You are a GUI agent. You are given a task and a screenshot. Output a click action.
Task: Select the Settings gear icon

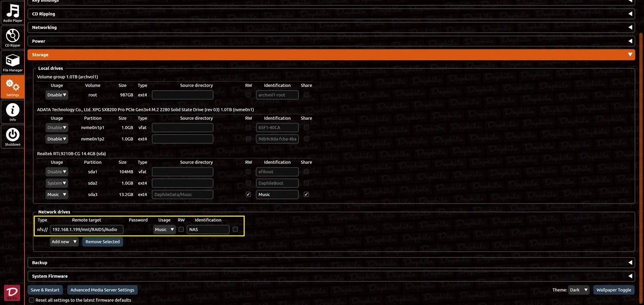[12, 87]
